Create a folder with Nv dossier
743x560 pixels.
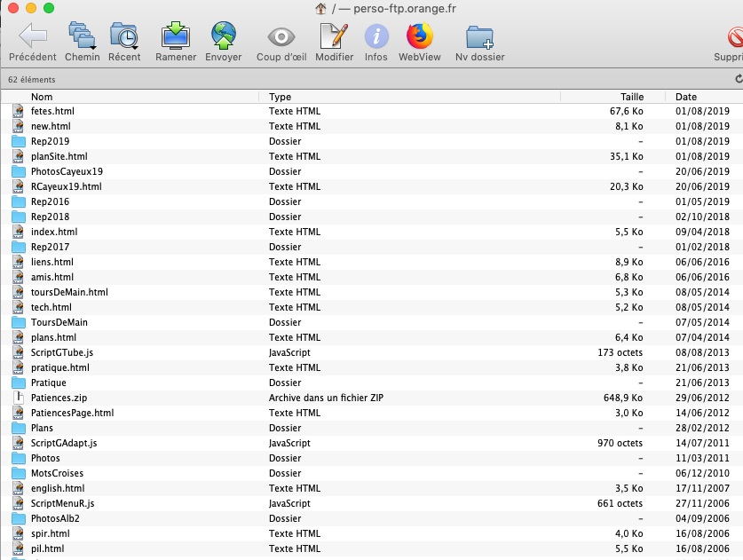(x=479, y=36)
